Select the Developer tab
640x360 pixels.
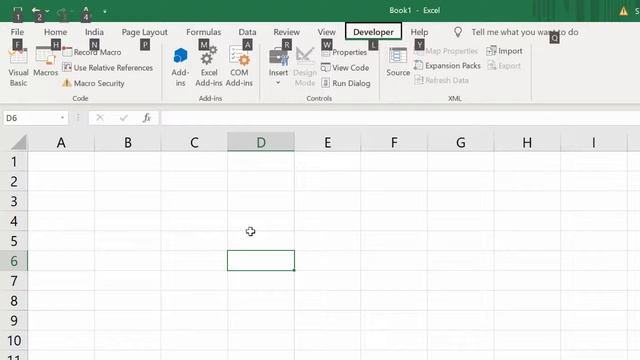pyautogui.click(x=373, y=32)
